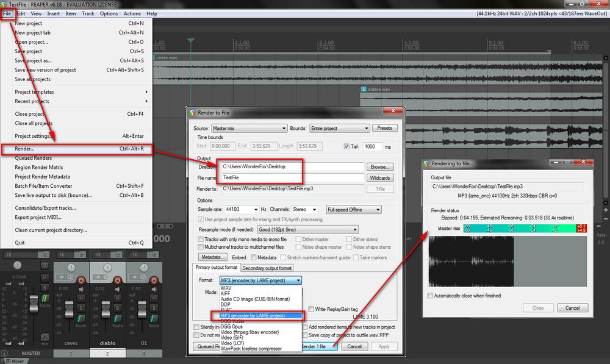610x364 pixels.
Task: Click the Presets button
Action: pyautogui.click(x=384, y=128)
